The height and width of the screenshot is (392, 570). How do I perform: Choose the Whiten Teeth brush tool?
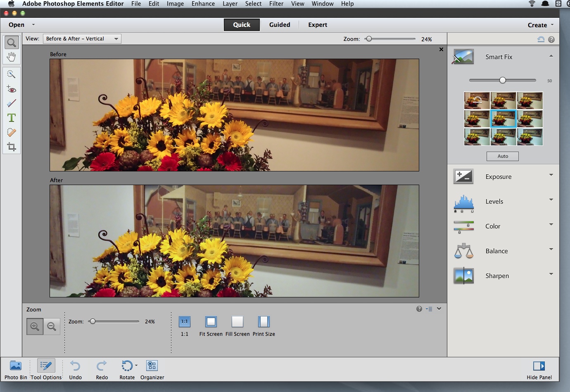click(x=11, y=103)
